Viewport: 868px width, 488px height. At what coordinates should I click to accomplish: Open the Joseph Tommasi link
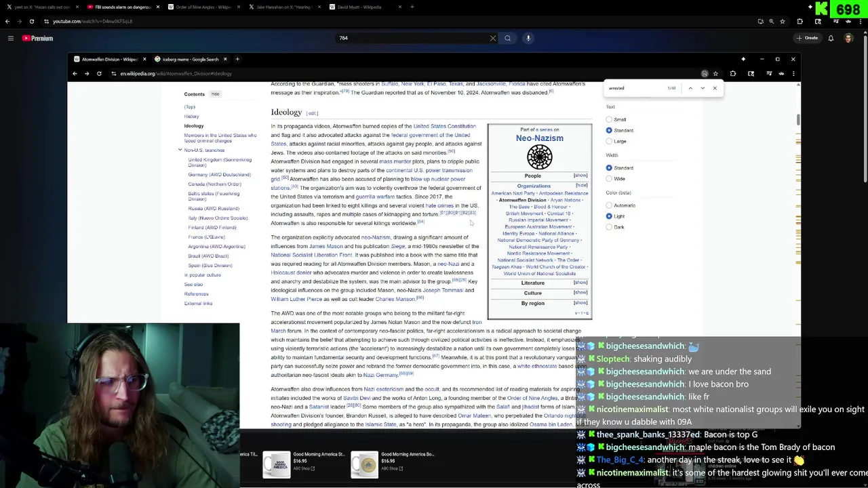pos(443,290)
